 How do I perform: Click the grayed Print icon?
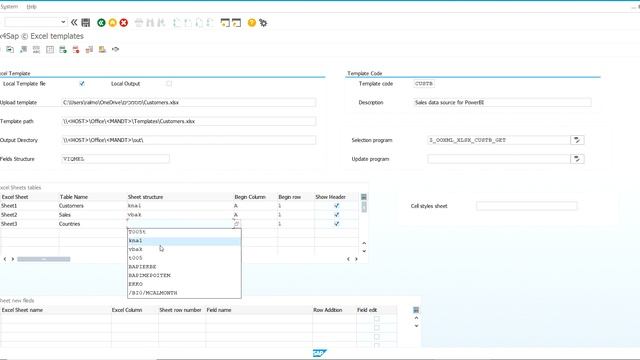pyautogui.click(x=139, y=23)
